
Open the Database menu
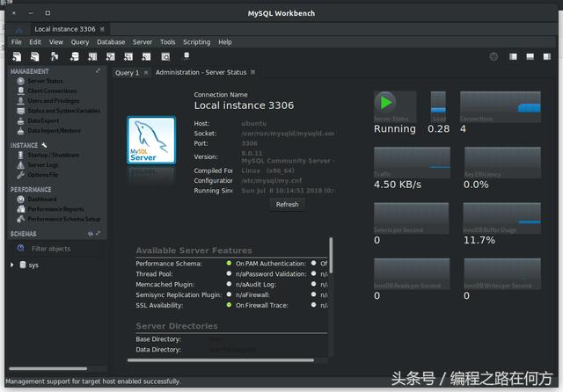point(111,42)
